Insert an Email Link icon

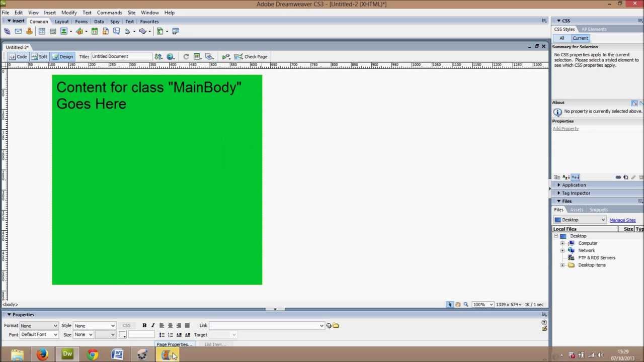[18, 31]
